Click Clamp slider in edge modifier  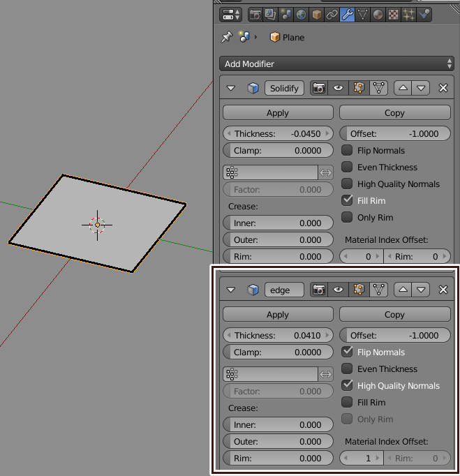pos(278,352)
